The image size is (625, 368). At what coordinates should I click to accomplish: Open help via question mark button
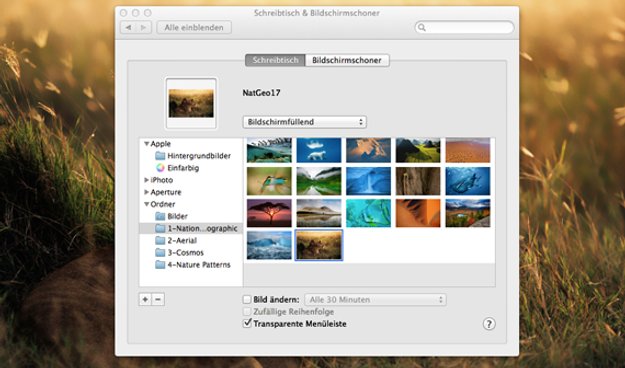tap(489, 324)
